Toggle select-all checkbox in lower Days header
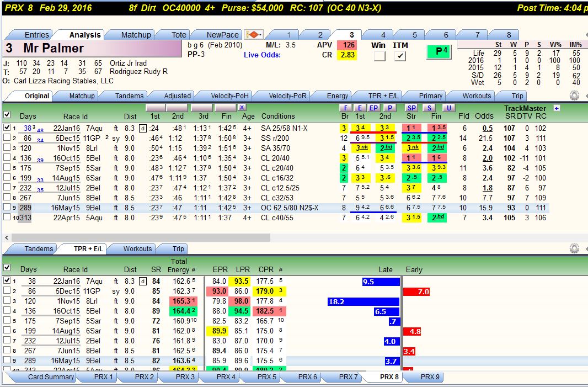Screen dimensions: 588x387 click(x=7, y=267)
